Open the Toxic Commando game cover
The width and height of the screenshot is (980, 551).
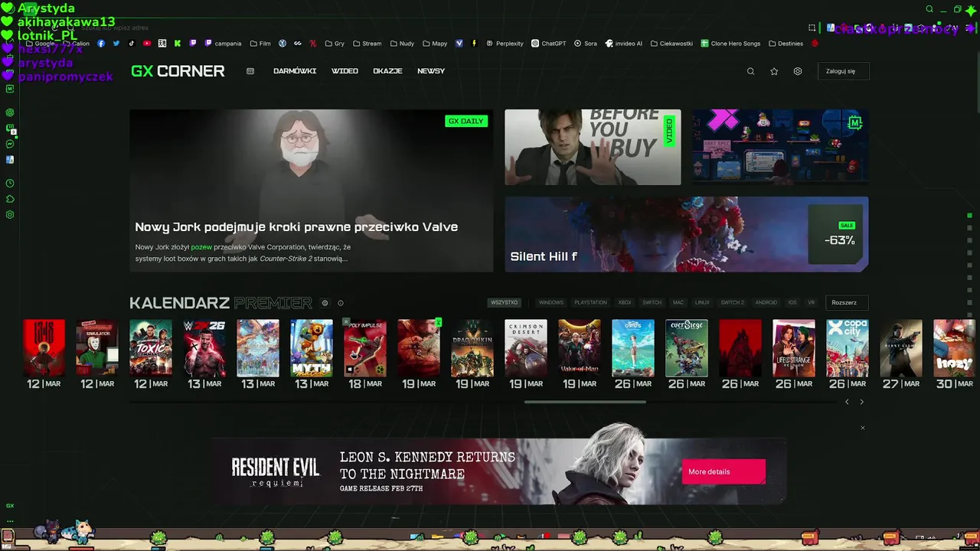point(151,348)
